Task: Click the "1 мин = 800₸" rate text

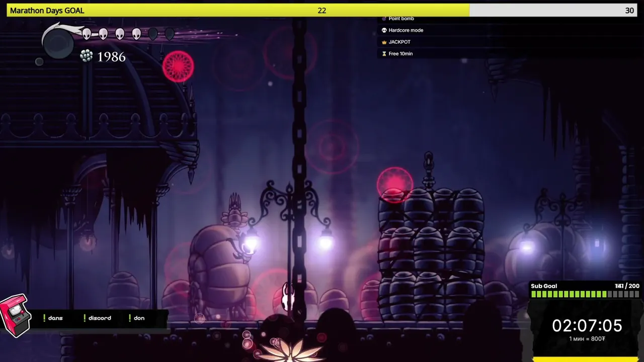Action: tap(587, 339)
